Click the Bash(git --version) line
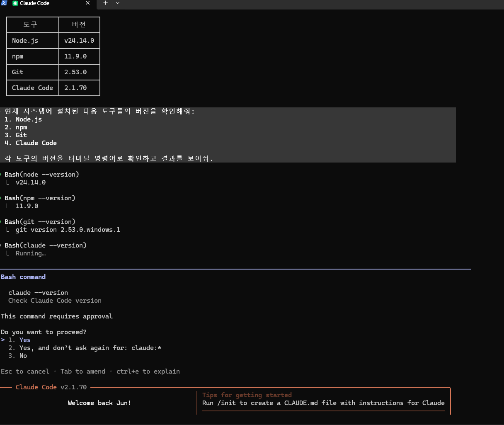The image size is (504, 425). (x=40, y=222)
